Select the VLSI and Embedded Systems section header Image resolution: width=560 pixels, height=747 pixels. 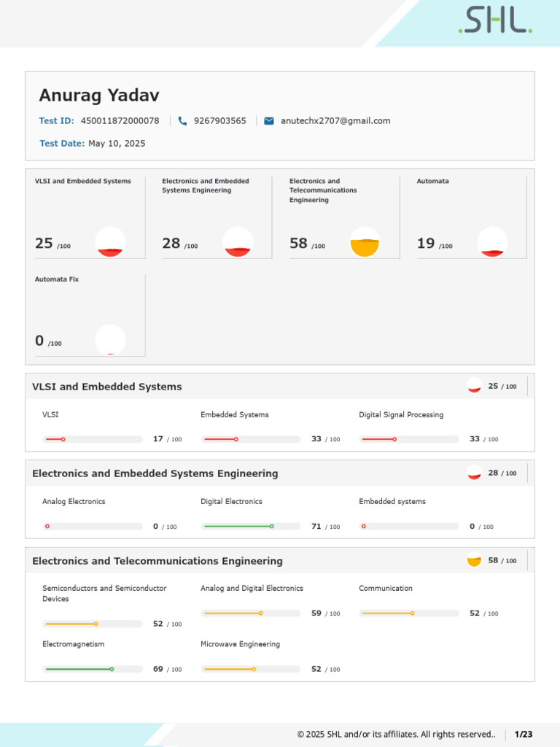[x=107, y=387]
